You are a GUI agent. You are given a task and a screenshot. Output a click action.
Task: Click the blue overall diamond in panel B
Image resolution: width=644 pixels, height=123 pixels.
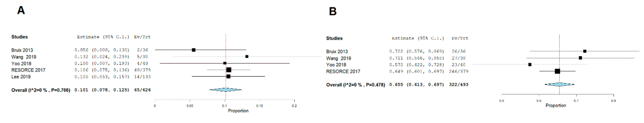click(x=559, y=84)
